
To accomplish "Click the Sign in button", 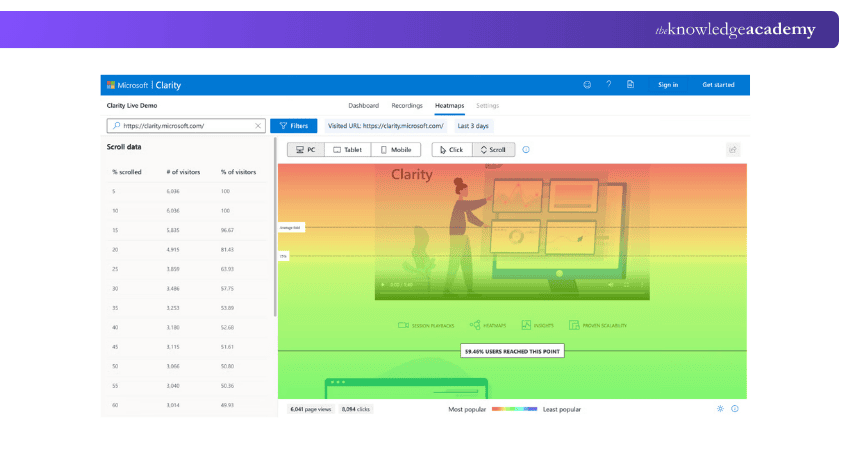I will click(x=668, y=85).
